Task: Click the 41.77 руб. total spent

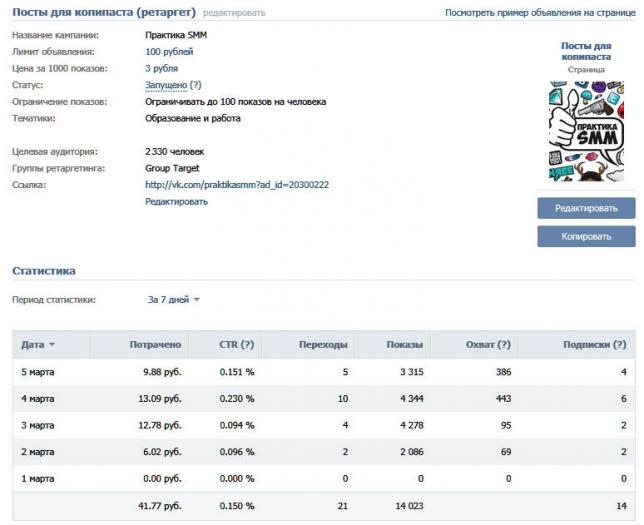Action: [x=160, y=506]
